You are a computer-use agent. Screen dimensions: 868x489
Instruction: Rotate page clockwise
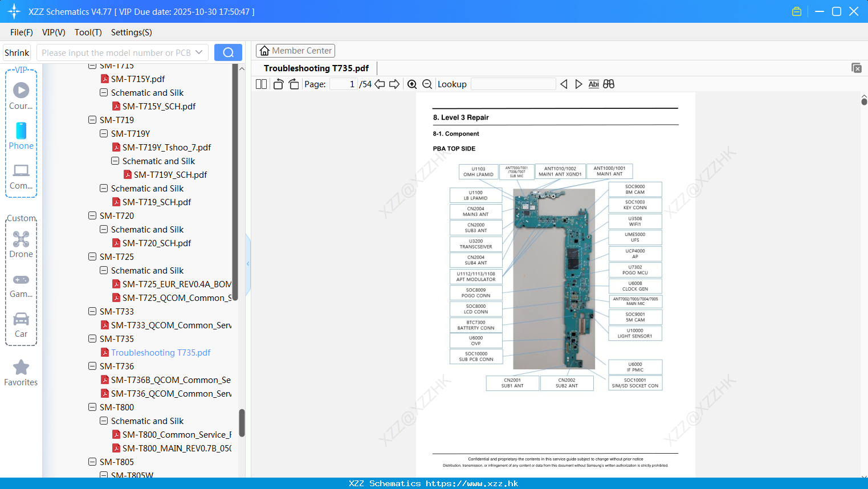294,84
